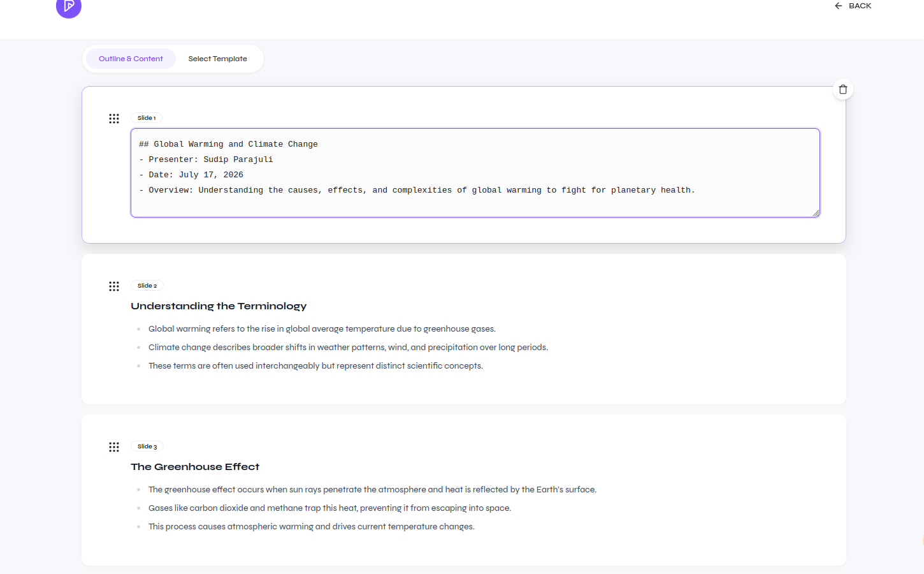Screen dimensions: 924x574
Task: Click the Slide 2 label badge
Action: (x=147, y=286)
